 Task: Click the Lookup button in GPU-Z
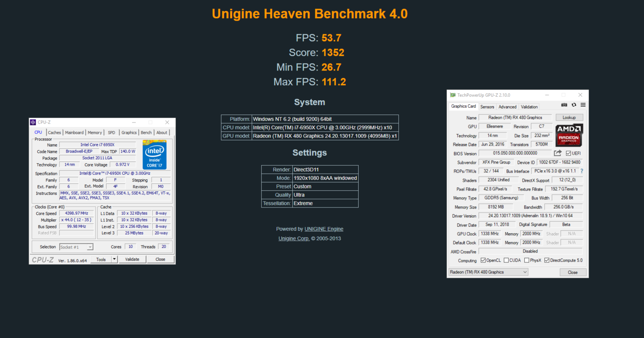coord(569,117)
